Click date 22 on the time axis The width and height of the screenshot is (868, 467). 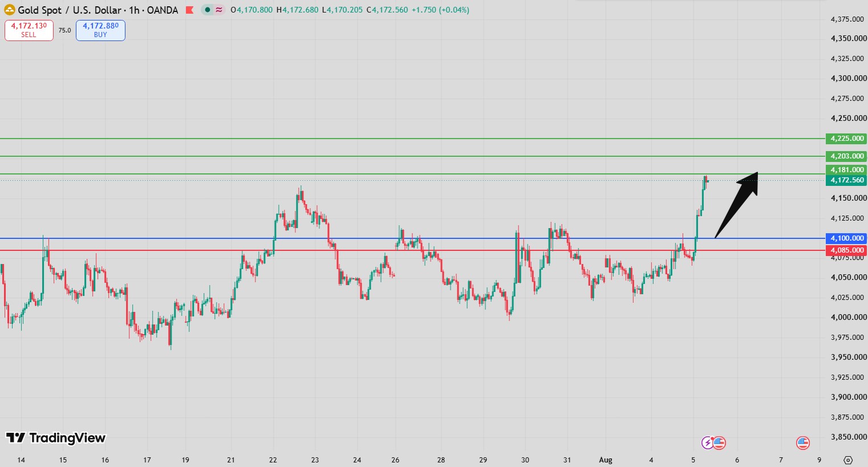pyautogui.click(x=273, y=460)
